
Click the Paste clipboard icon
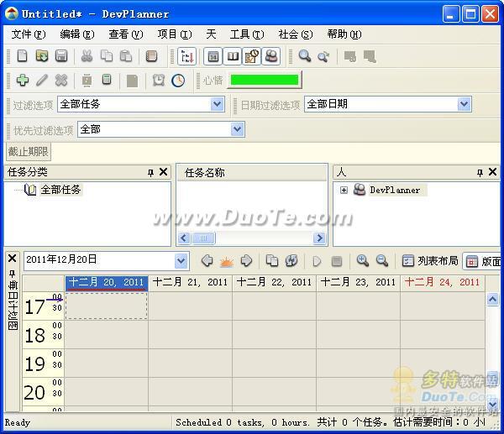coord(126,56)
